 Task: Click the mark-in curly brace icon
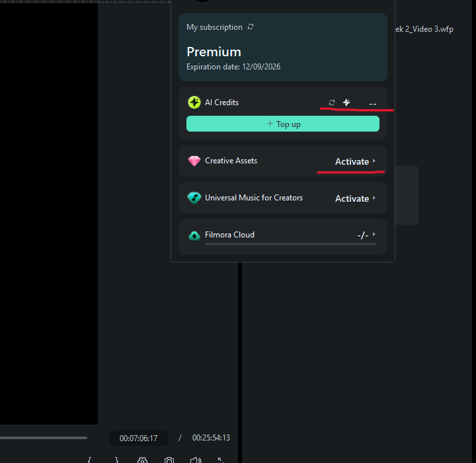(89, 460)
